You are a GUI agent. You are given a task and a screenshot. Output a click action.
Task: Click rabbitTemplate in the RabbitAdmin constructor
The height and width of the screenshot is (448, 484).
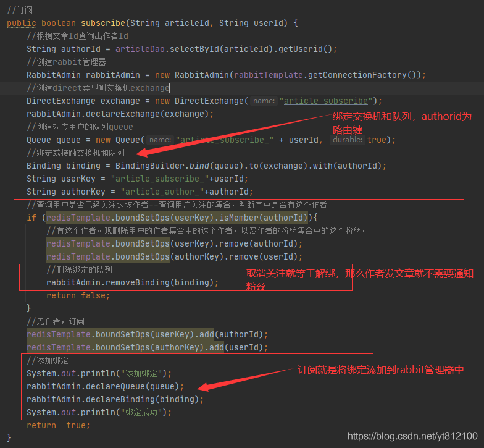pos(269,75)
